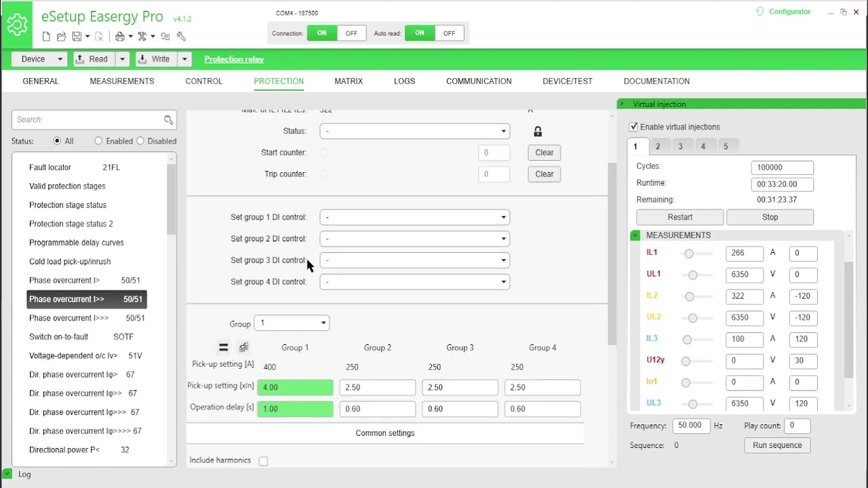Select the Enabled status radio button
The image size is (868, 488).
pos(98,141)
